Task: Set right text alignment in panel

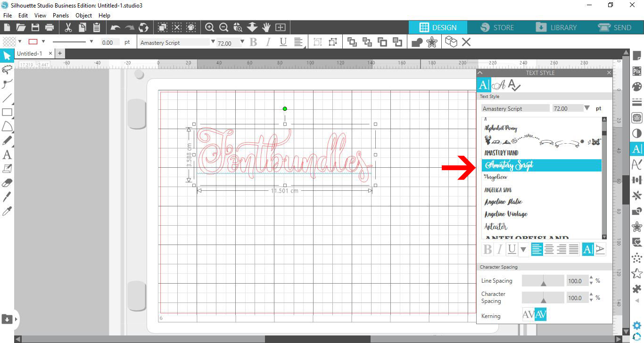Action: pyautogui.click(x=561, y=249)
